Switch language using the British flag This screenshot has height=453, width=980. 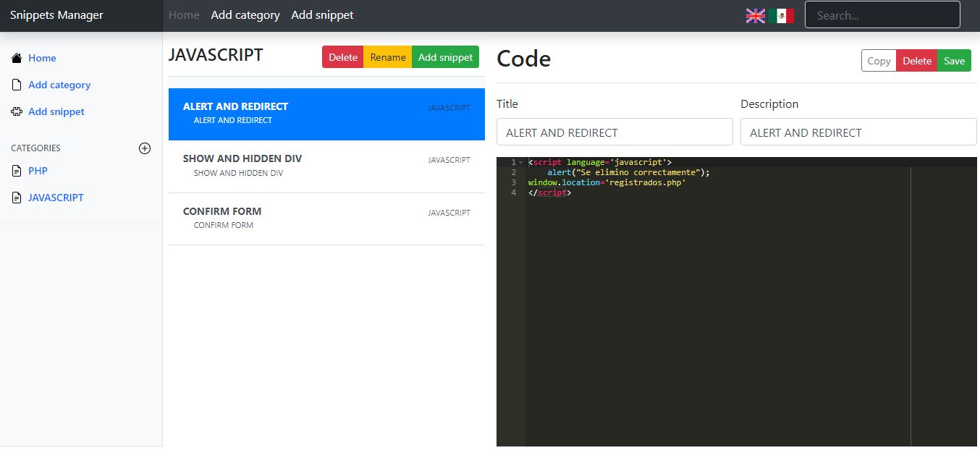point(756,14)
